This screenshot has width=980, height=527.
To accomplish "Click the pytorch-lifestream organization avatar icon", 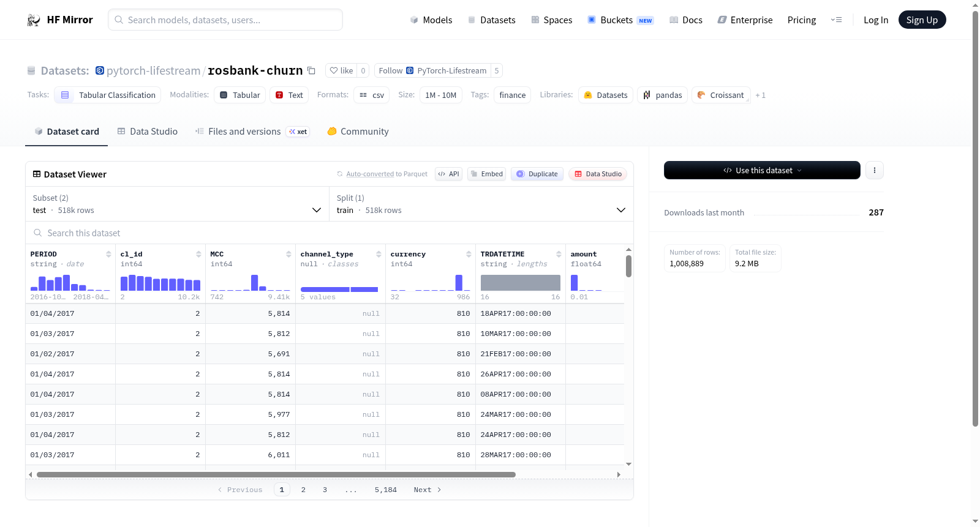I will [100, 70].
